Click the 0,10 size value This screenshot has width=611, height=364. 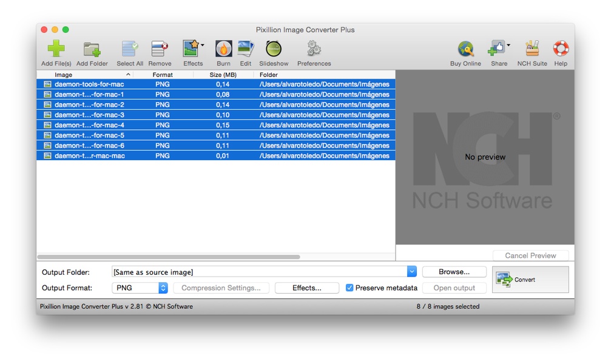click(x=223, y=115)
